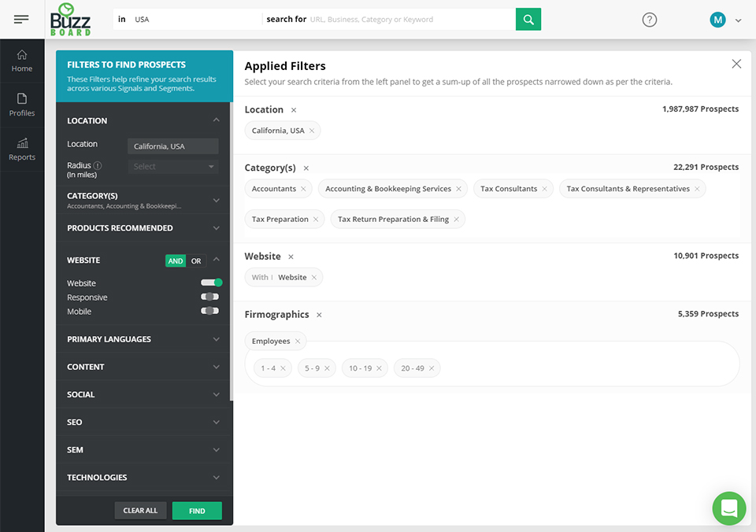Screen dimensions: 756x532
Task: Click the FIND button
Action: click(196, 510)
